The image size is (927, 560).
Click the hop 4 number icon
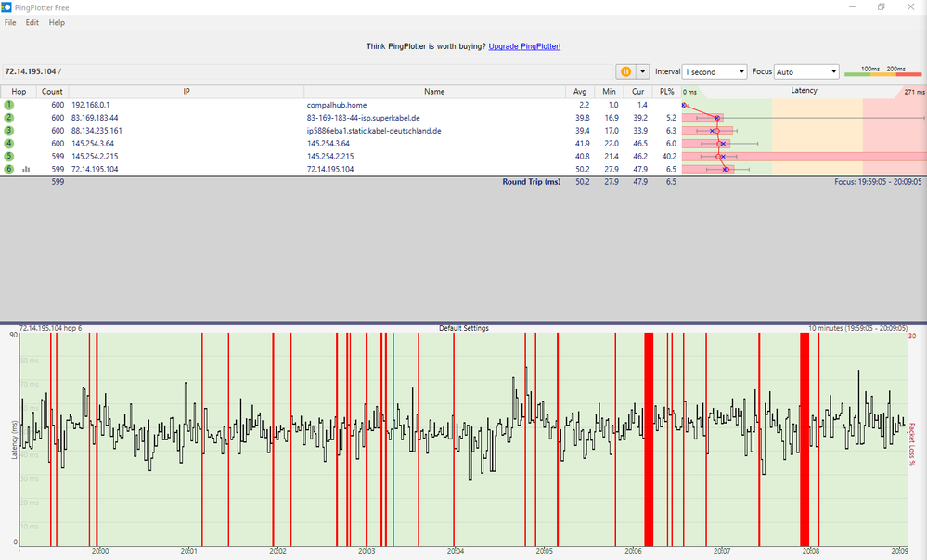pyautogui.click(x=9, y=144)
